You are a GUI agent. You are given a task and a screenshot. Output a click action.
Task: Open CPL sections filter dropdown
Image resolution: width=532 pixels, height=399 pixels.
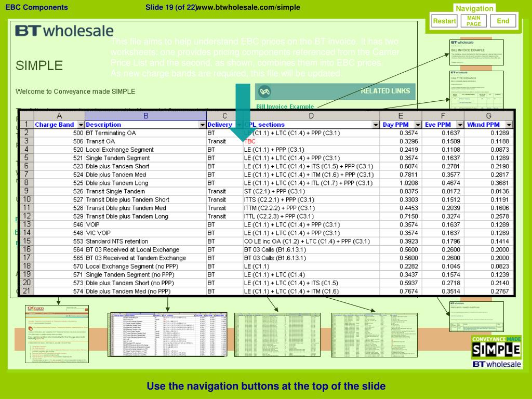375,125
